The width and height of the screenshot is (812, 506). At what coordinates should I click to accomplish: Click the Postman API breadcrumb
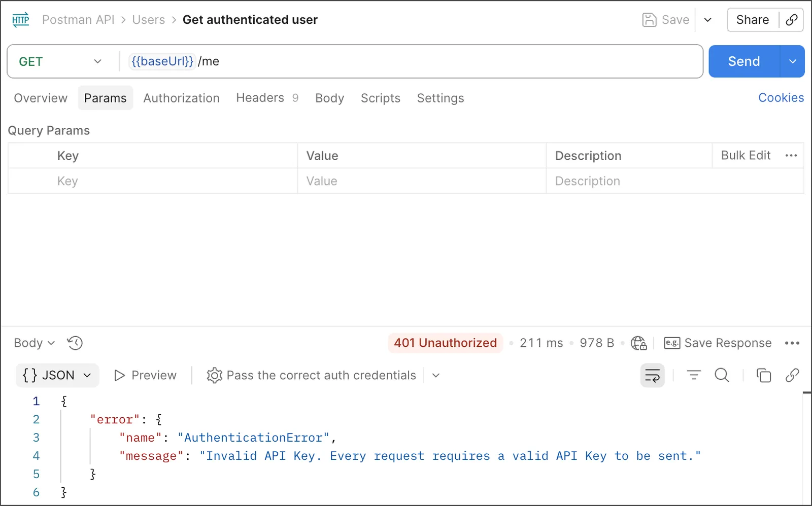(78, 20)
